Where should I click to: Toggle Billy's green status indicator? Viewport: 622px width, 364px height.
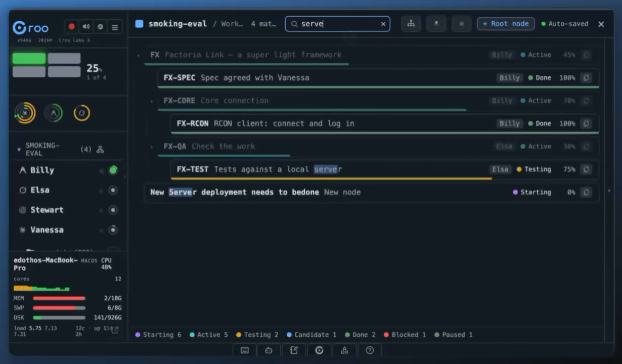(113, 170)
